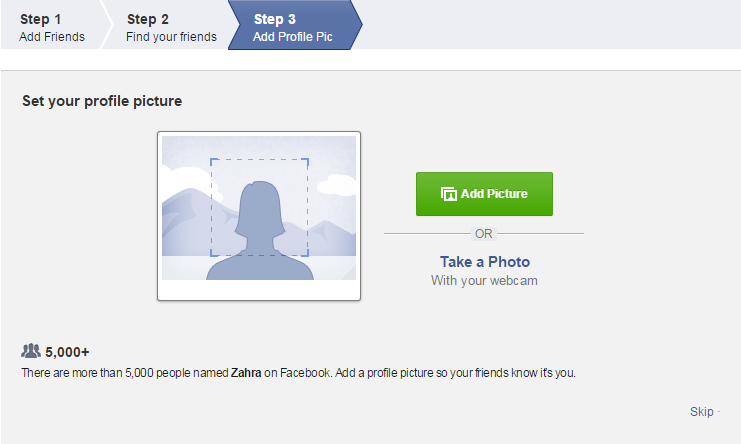Viewport: 741px width, 444px height.
Task: Open Step 2 Find your friends
Action: click(170, 27)
